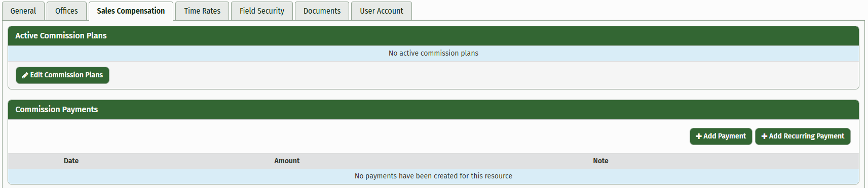Click the Date column header

tap(71, 161)
